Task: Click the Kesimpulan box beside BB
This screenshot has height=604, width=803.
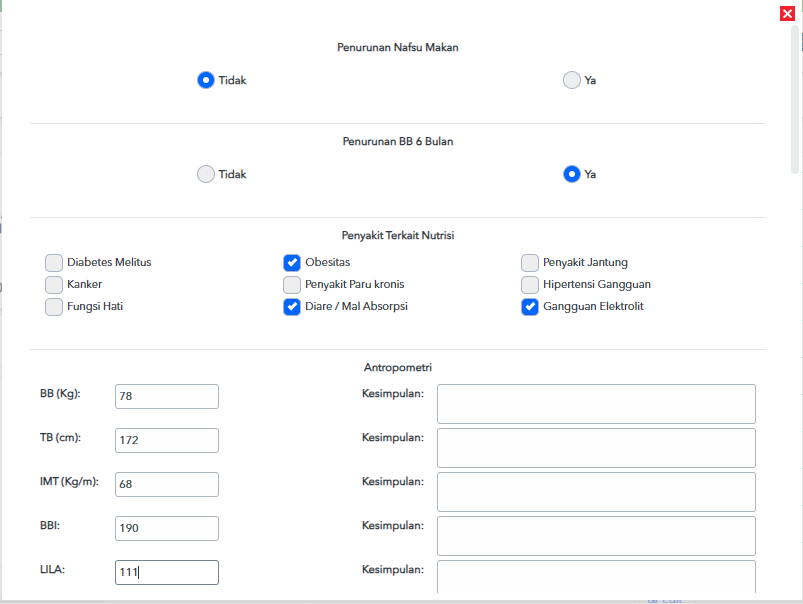Action: coord(596,404)
